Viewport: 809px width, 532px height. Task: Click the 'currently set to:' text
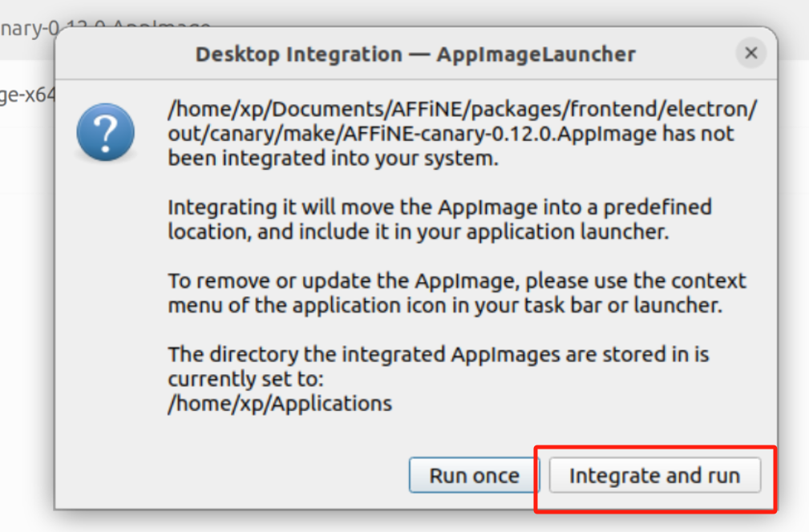coord(245,378)
